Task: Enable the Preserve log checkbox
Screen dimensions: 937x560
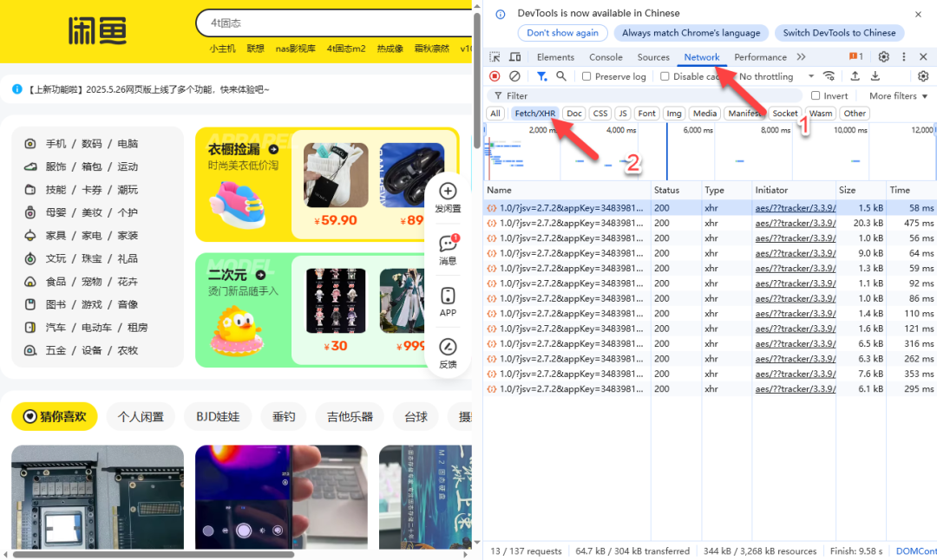Action: coord(587,76)
